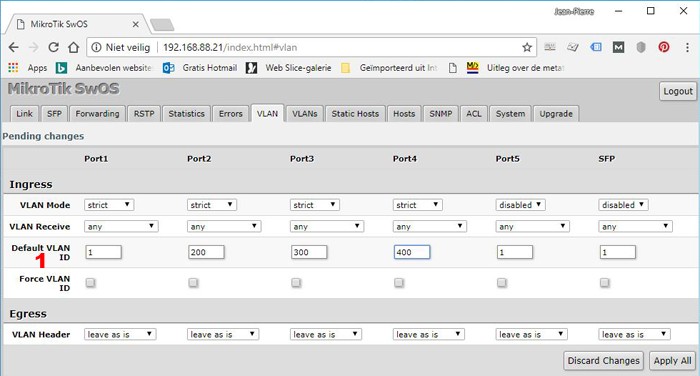
Task: Open SFP VLAN Header egress dropdown
Action: [x=634, y=334]
